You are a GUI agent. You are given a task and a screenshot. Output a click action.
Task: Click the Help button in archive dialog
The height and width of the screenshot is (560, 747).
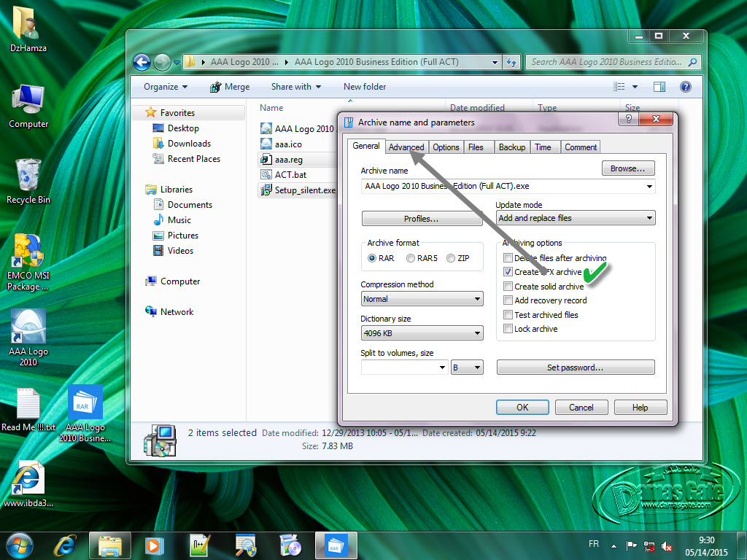point(640,408)
